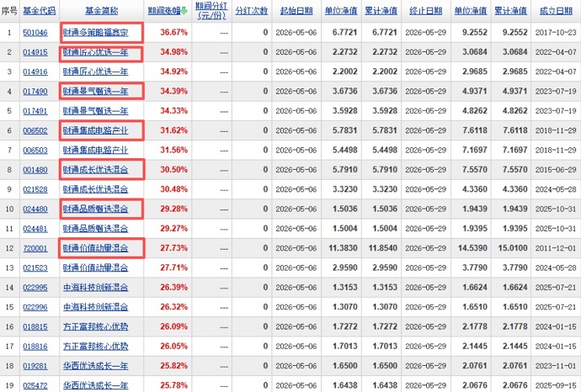Screen dimensions: 581x392
Task: Open fund code 018815
Action: click(35, 326)
